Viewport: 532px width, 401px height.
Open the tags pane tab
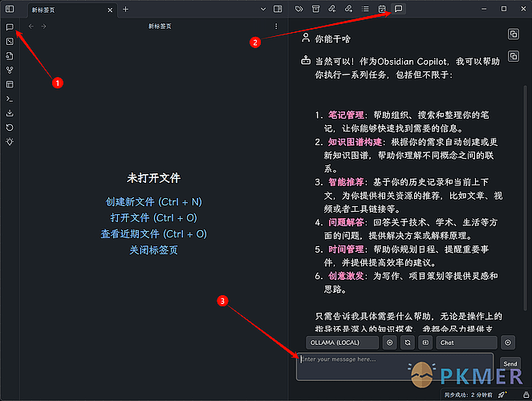click(299, 9)
